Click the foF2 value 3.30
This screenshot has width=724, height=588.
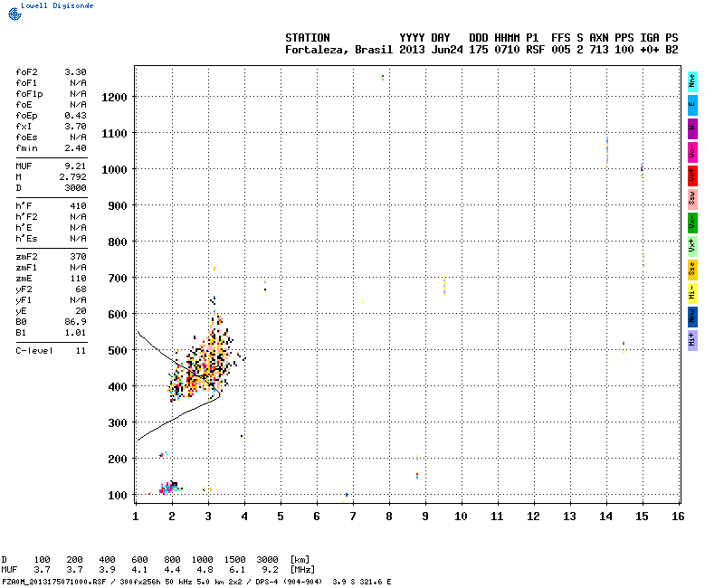[75, 72]
